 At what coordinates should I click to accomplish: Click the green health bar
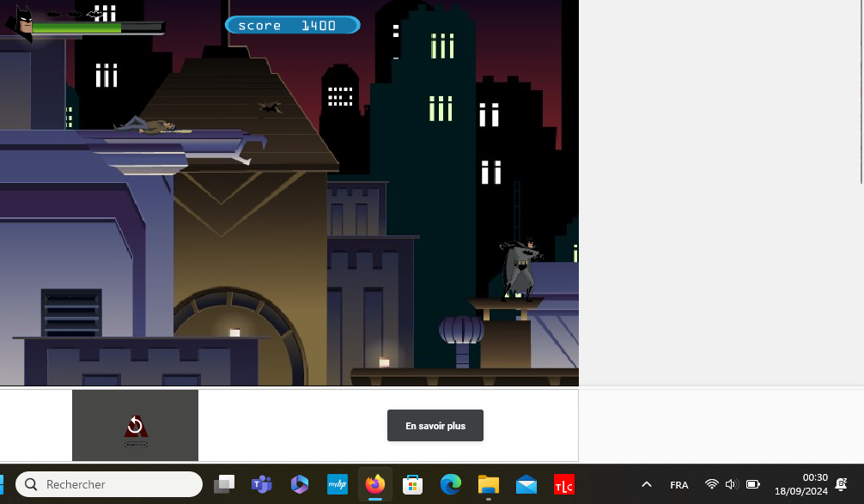77,28
